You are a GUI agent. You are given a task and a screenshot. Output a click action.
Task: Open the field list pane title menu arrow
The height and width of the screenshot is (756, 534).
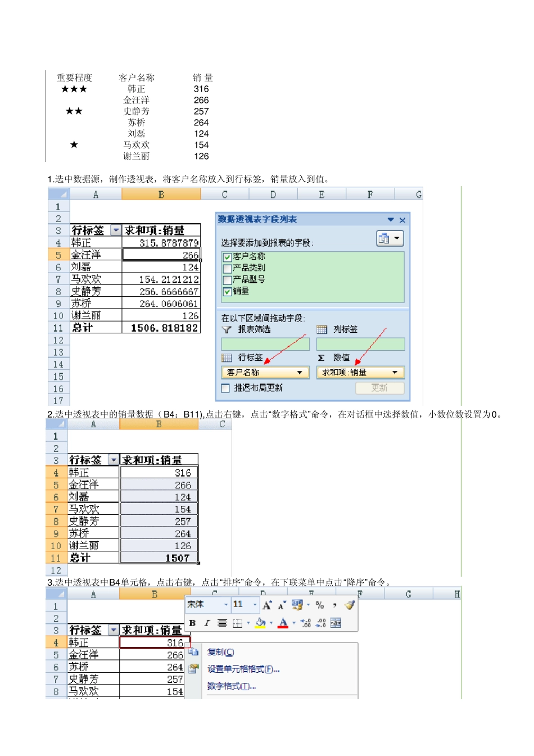tap(391, 220)
